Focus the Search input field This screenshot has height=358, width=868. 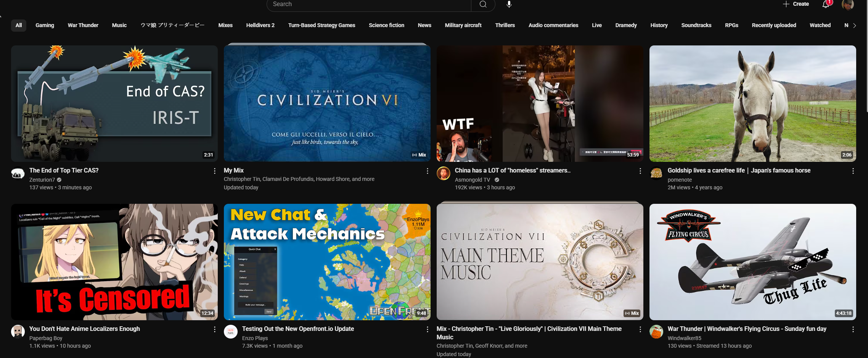click(x=369, y=4)
